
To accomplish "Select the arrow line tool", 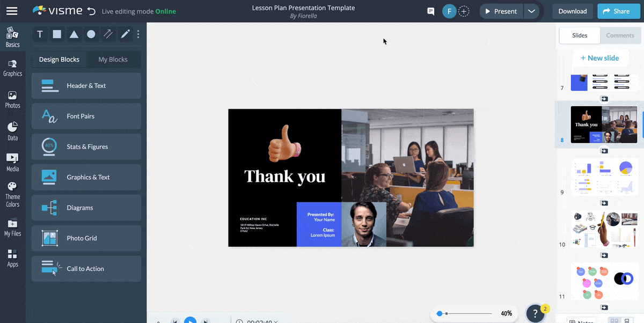I will [x=108, y=34].
